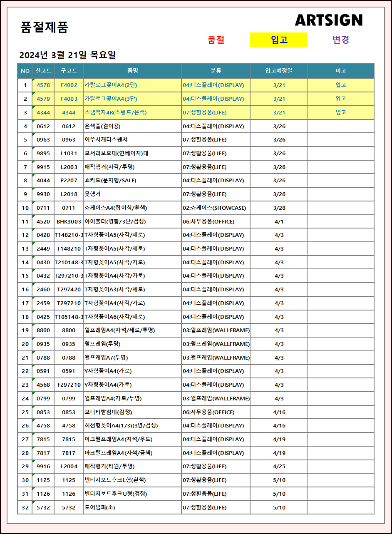This screenshot has width=392, height=534.
Task: Click the purple 변경 legend label
Action: point(340,40)
